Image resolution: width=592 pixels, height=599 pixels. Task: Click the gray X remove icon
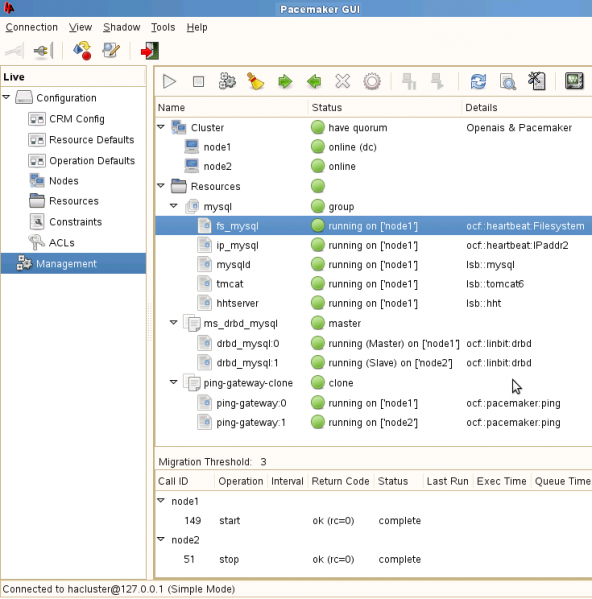pos(343,81)
